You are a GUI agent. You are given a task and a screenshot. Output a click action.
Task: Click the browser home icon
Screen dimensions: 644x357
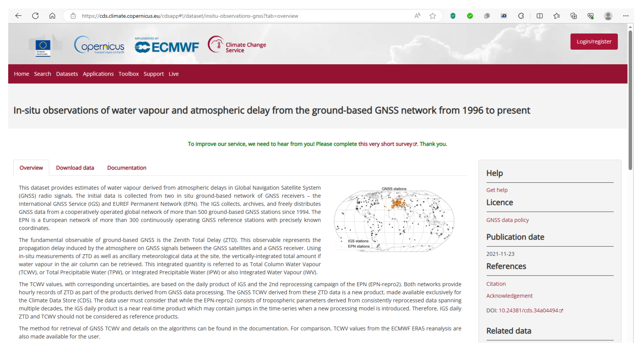tap(52, 16)
